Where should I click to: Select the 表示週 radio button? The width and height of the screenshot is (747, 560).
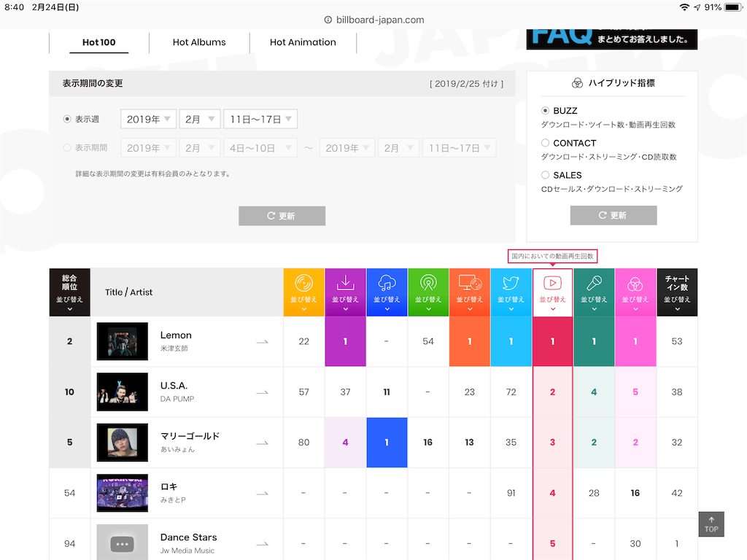tap(67, 119)
